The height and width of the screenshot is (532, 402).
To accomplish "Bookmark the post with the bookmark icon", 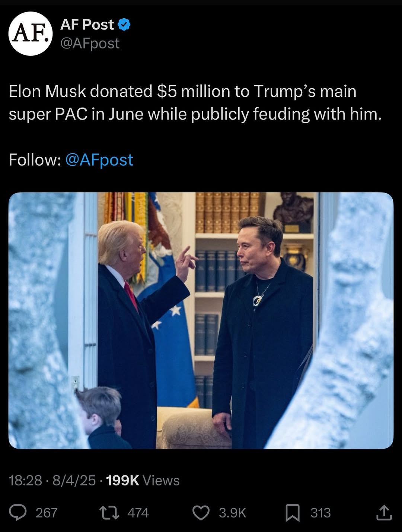I will pos(293,513).
